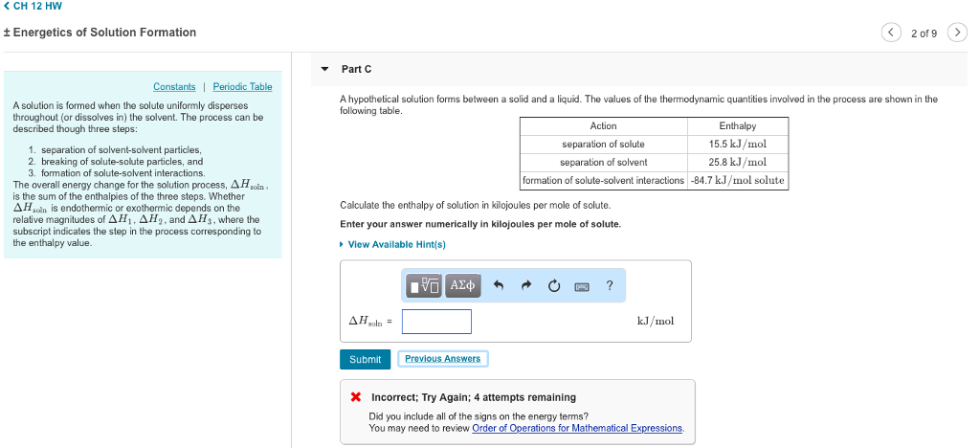Select the 15.5 kJ/mol table cell
Viewport: 980px width, 448px height.
click(738, 145)
